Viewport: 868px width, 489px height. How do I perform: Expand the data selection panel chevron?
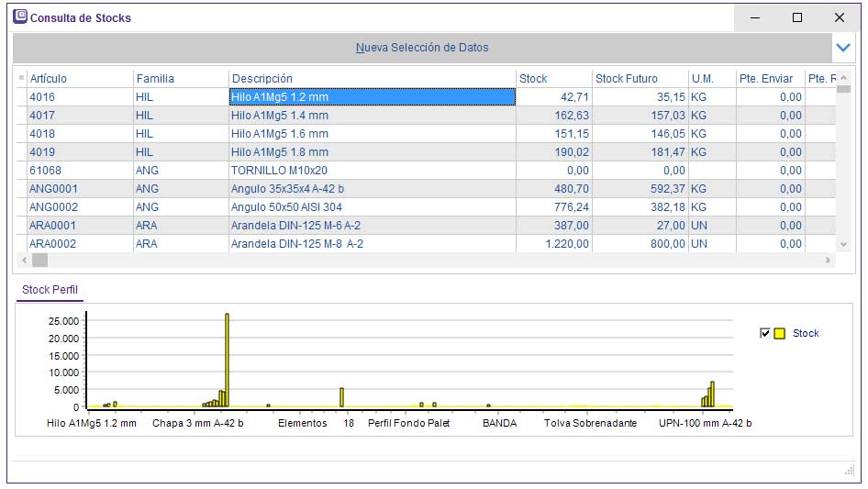click(x=843, y=47)
